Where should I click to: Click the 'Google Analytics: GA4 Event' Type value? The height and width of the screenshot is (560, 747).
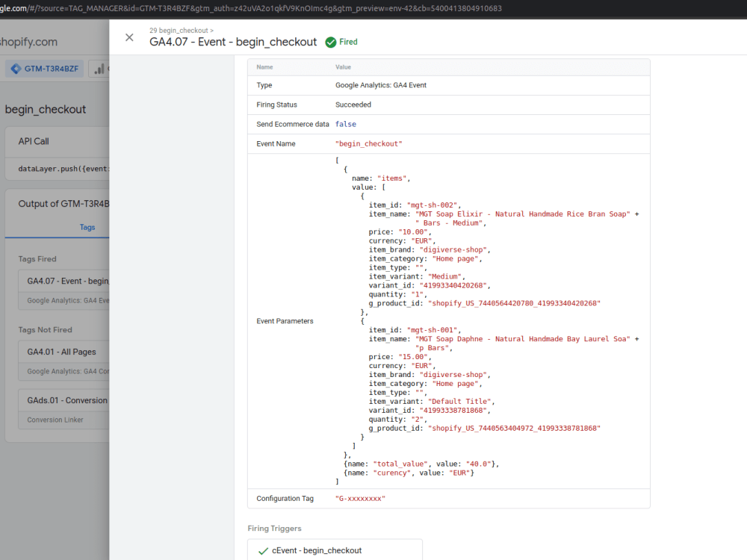(x=381, y=85)
